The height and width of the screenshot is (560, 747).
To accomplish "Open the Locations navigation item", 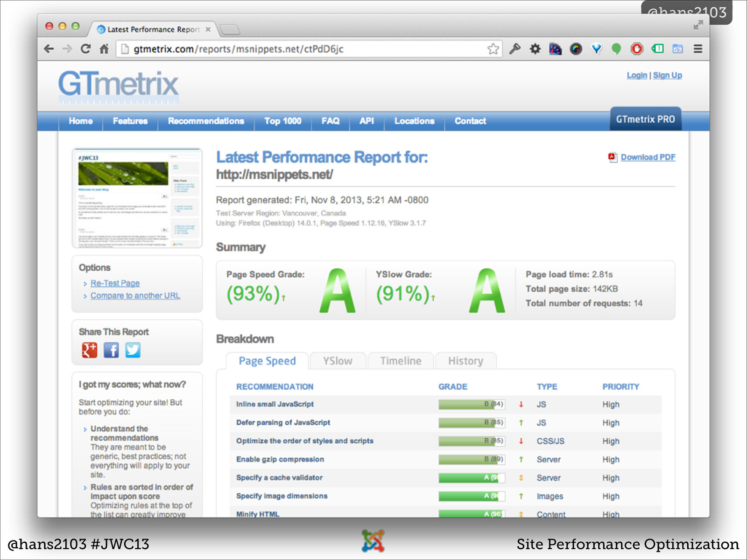I will (x=415, y=121).
